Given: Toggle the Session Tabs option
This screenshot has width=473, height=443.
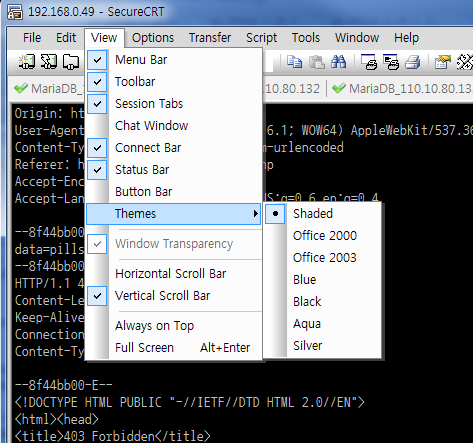Looking at the screenshot, I should pos(173,104).
